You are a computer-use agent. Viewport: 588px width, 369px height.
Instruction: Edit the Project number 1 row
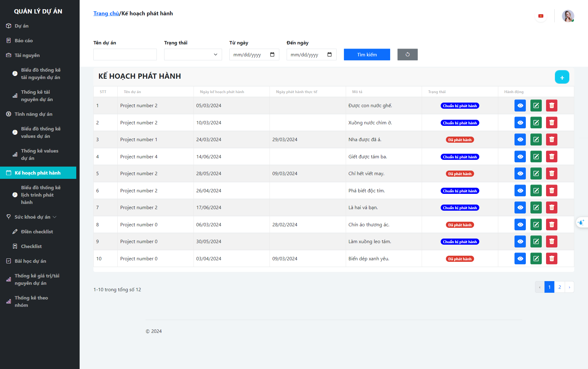tap(536, 140)
